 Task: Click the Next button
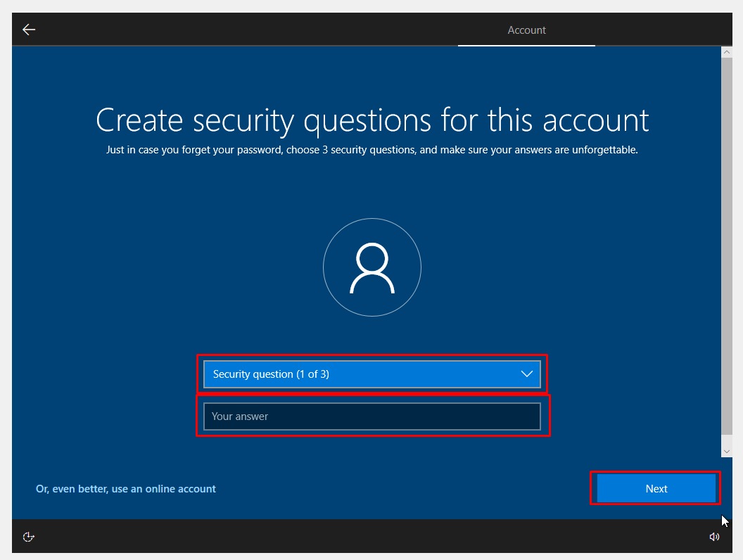click(x=656, y=488)
